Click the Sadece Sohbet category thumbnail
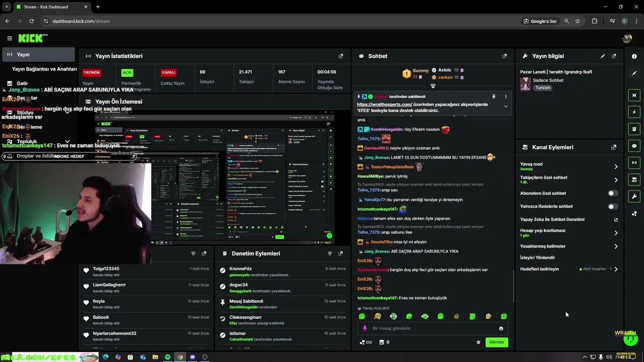Screen dimensions: 644x362 tap(525, 84)
